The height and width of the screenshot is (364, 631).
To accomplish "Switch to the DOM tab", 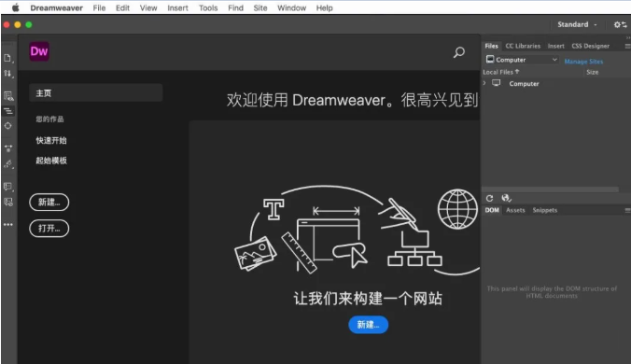I will tap(492, 210).
